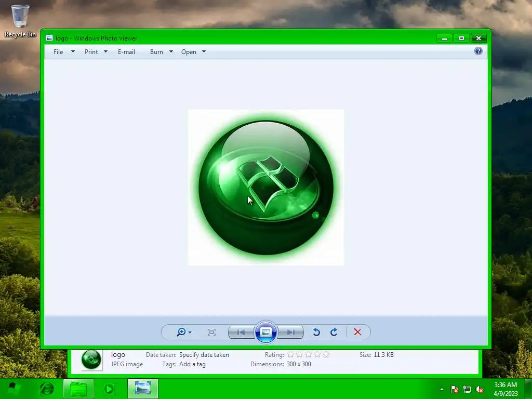Click the Photo Viewer title bar icon

(x=49, y=38)
